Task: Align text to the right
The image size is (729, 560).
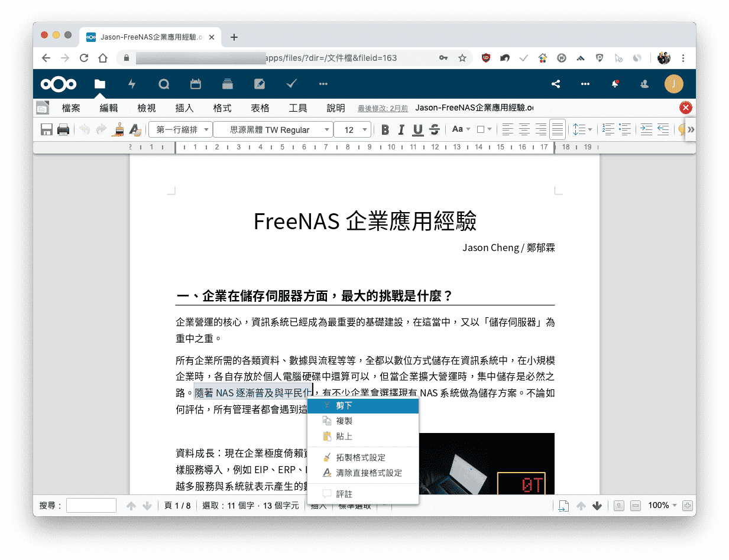Action: [x=540, y=129]
